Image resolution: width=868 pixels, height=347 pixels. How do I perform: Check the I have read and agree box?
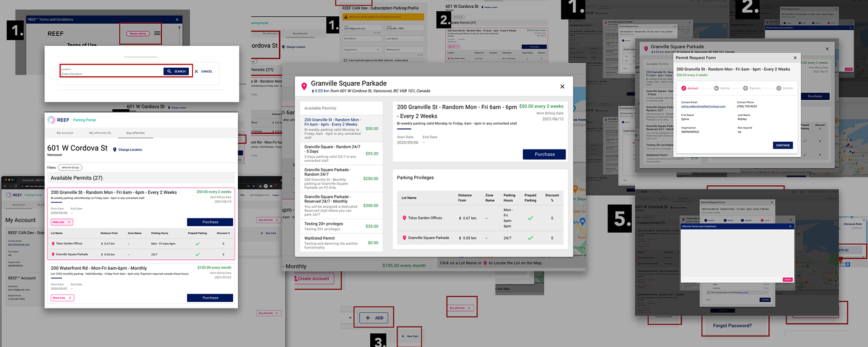[x=345, y=60]
